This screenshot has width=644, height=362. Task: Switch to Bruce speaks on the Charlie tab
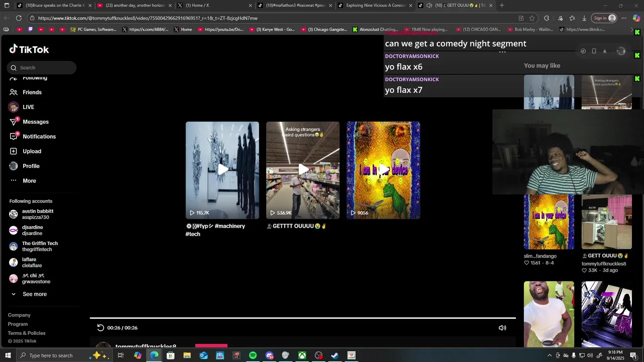pyautogui.click(x=54, y=6)
